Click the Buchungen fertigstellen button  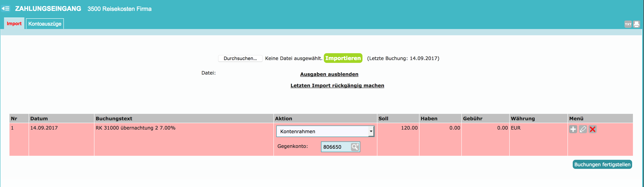[x=602, y=164]
